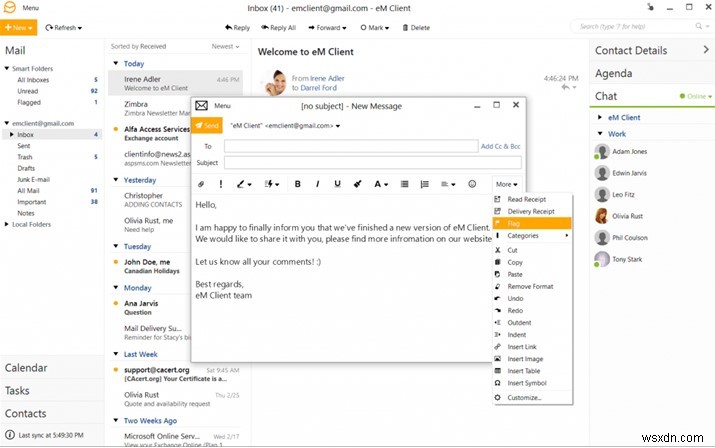Click Undo in the More menu
The image size is (715, 448).
532,298
